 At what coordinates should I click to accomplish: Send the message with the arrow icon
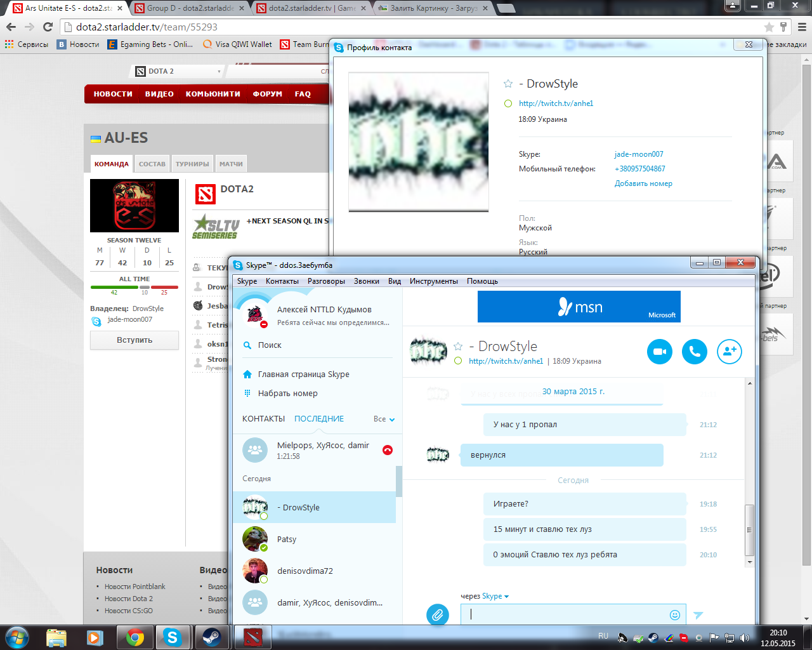[698, 614]
